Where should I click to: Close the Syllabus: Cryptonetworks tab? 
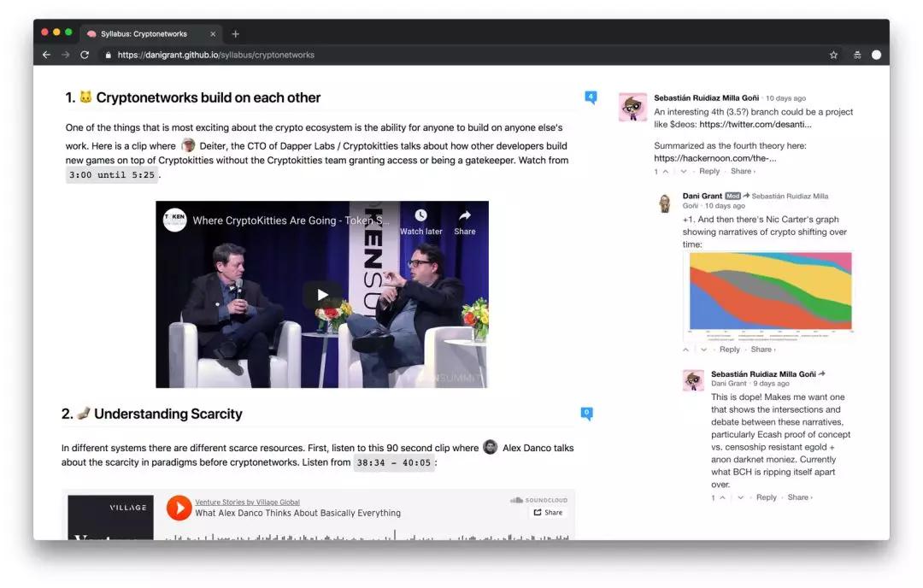[x=213, y=34]
